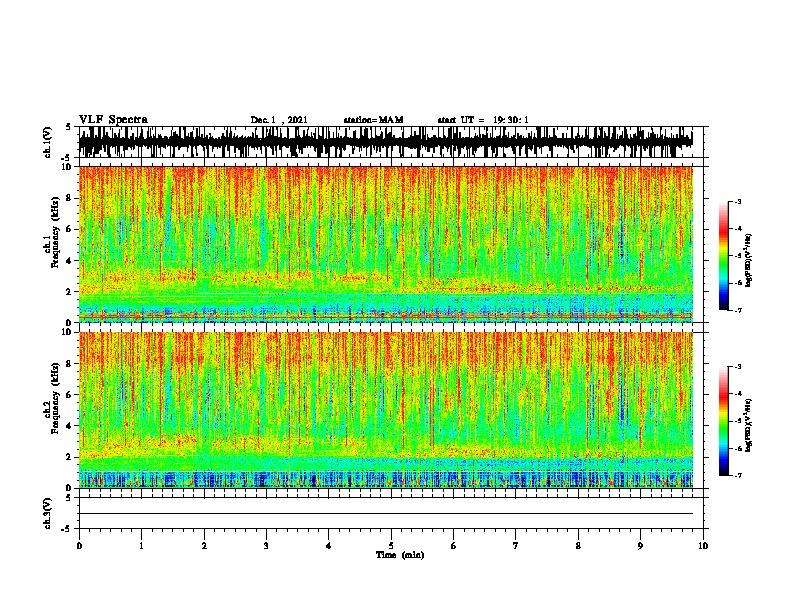Click the "-3" label on ch.1 color scale
The image size is (792, 612).
[737, 202]
